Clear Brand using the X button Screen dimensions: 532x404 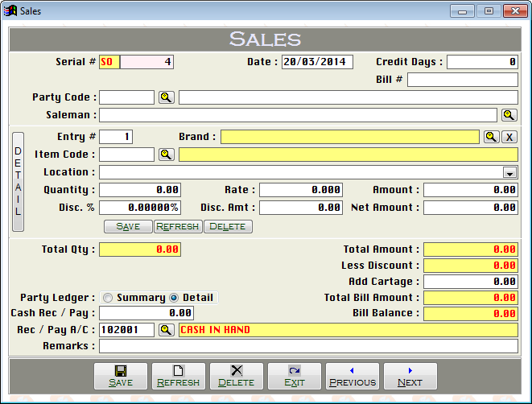tap(509, 137)
